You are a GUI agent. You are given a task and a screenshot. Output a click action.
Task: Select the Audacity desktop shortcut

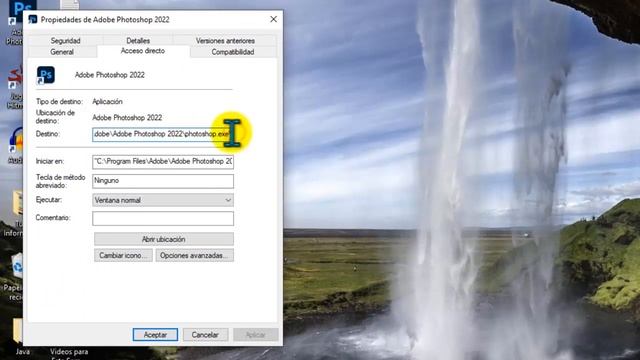click(x=16, y=145)
